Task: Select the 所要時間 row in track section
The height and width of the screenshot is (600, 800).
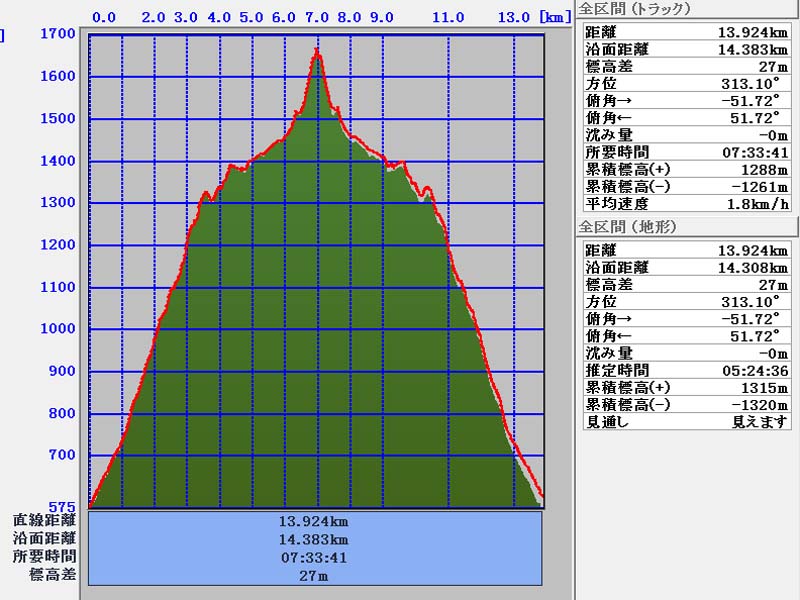Action: coord(685,152)
